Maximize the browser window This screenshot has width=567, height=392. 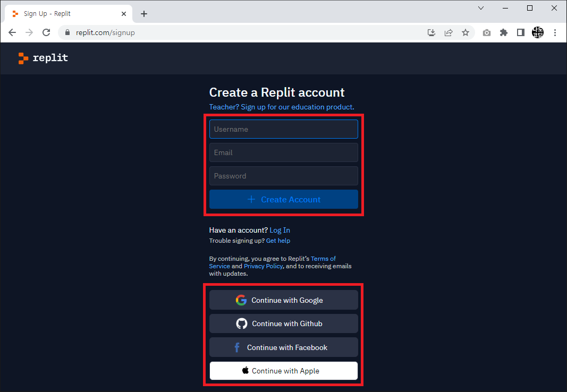(x=530, y=8)
